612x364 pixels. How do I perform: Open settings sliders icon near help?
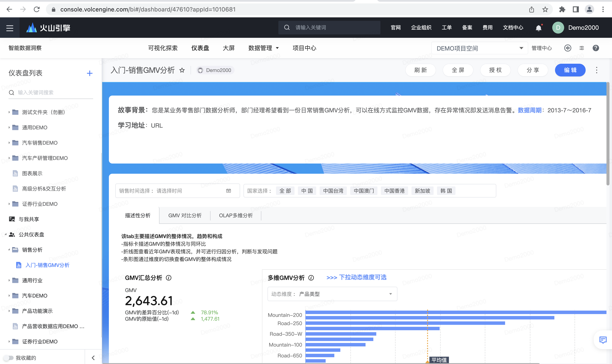coord(582,48)
